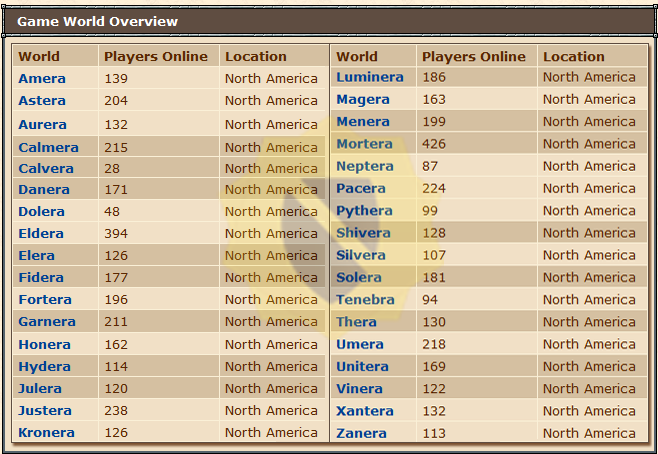Viewport: 658px width, 454px height.
Task: Select the Calmera game world
Action: [48, 147]
